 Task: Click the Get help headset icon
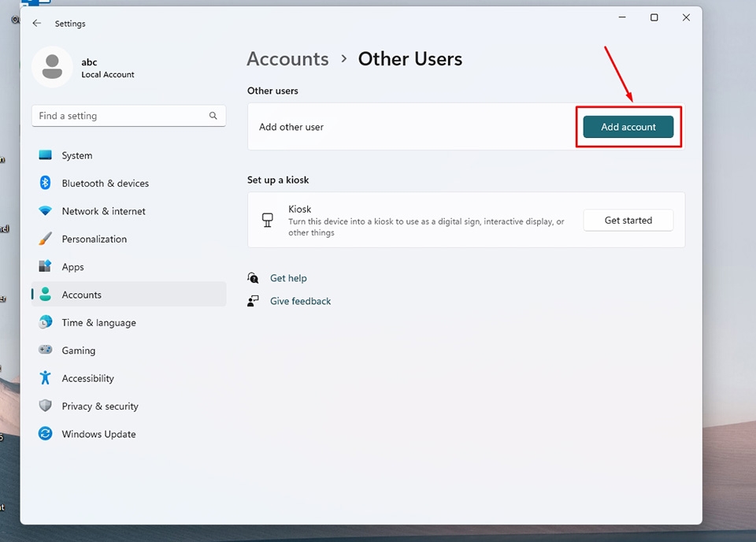pyautogui.click(x=253, y=278)
